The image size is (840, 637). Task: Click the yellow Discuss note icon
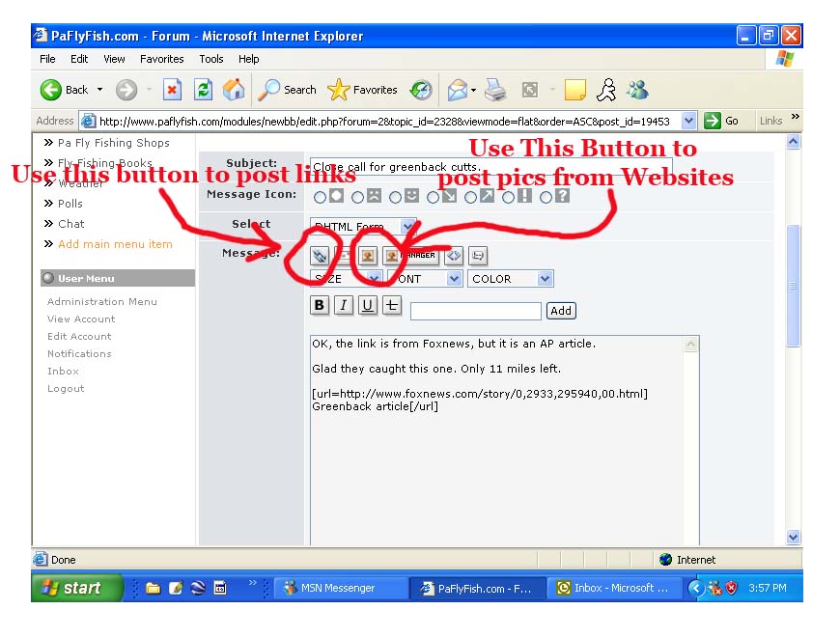click(575, 90)
